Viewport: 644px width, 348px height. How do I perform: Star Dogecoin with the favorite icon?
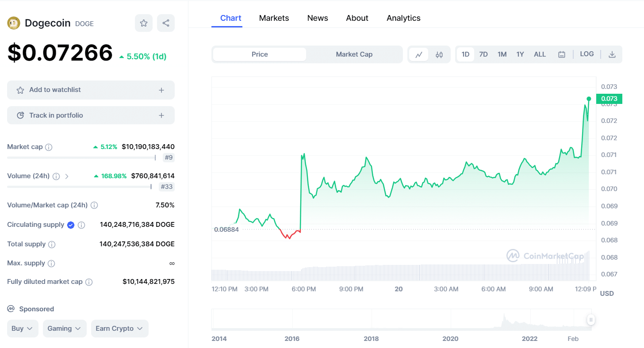tap(144, 23)
